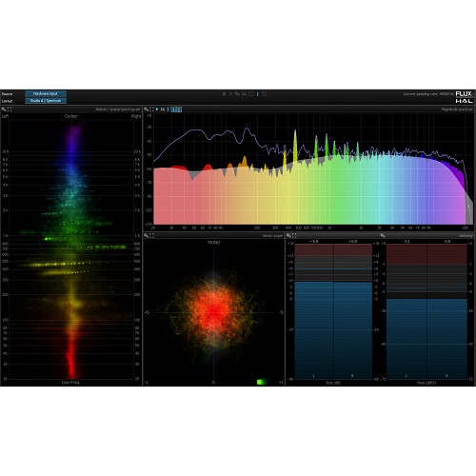The image size is (476, 476).
Task: Click the wrench settings icon in top toolbar
Action: [237, 94]
